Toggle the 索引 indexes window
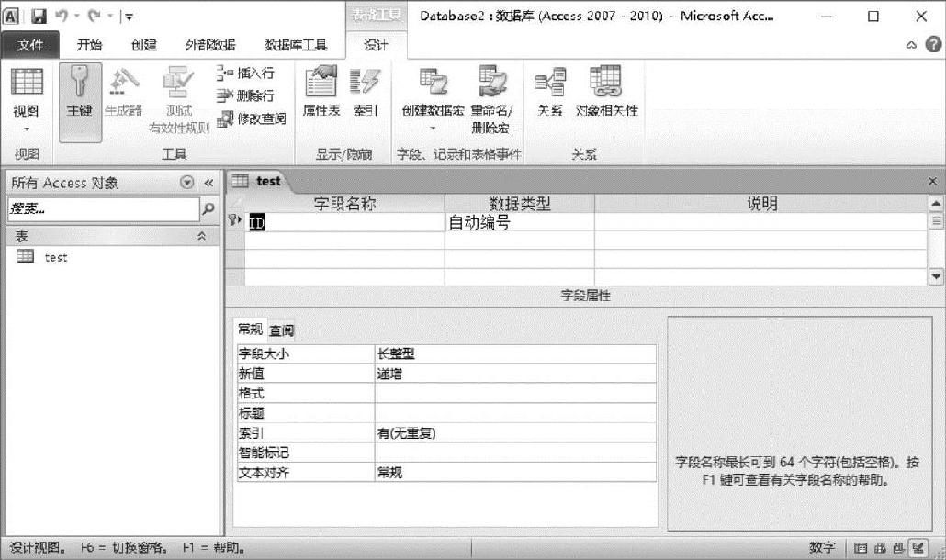Image resolution: width=946 pixels, height=560 pixels. tap(365, 92)
